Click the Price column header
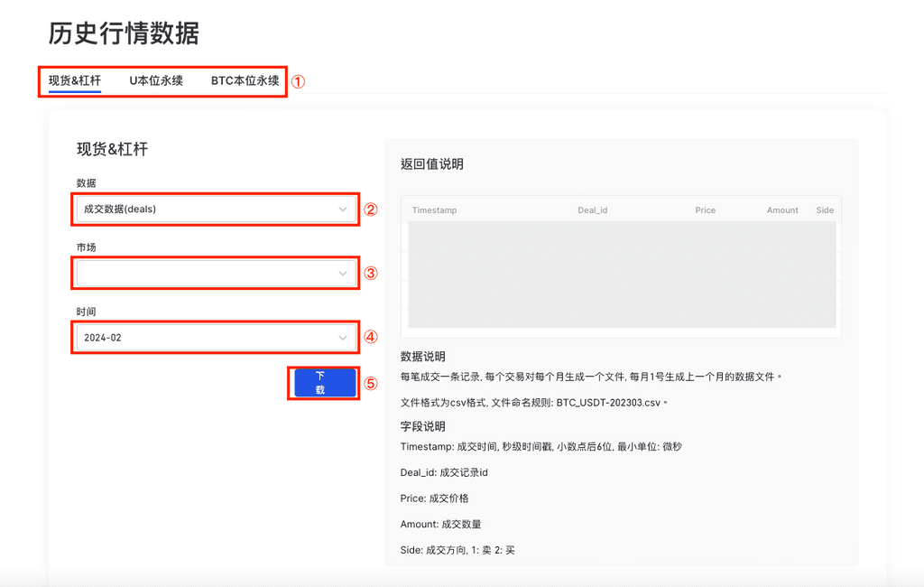This screenshot has width=924, height=587. [705, 210]
